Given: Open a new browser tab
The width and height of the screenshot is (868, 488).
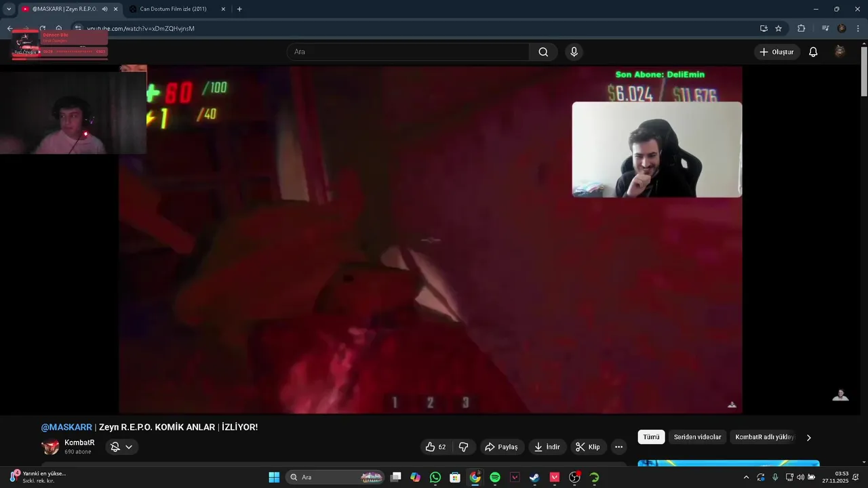Looking at the screenshot, I should coord(239,9).
